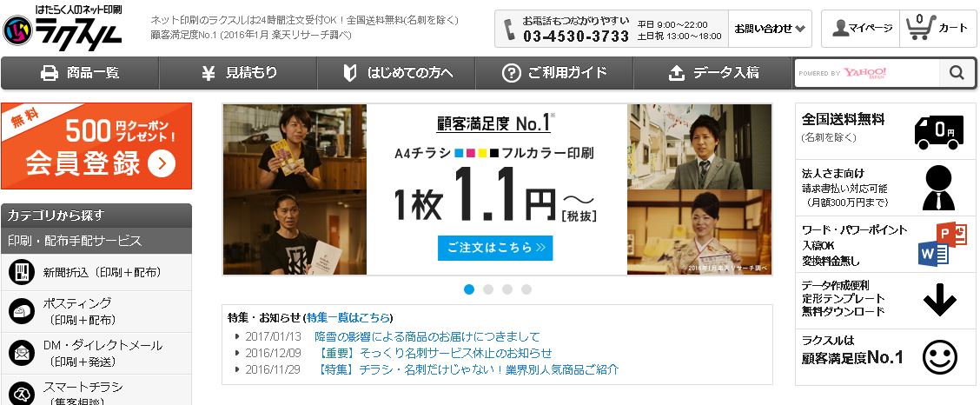Click the ポスティング category icon
Screen dimensions: 980x405
point(22,311)
